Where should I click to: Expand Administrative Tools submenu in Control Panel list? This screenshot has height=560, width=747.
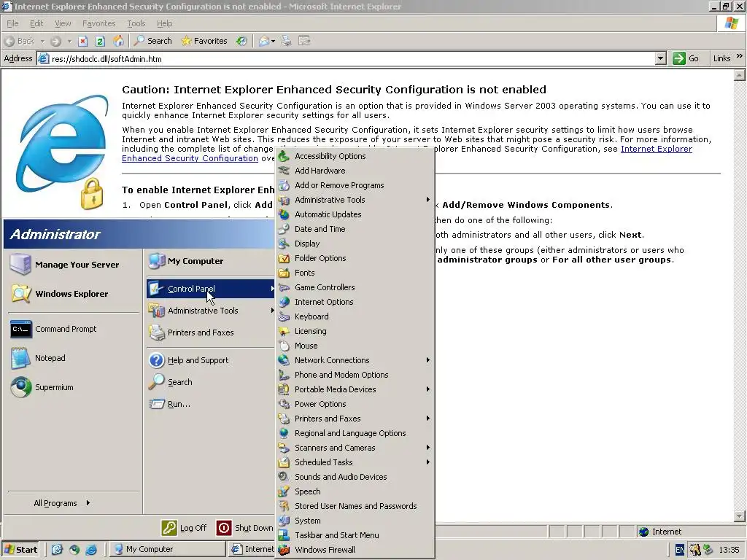click(x=355, y=200)
